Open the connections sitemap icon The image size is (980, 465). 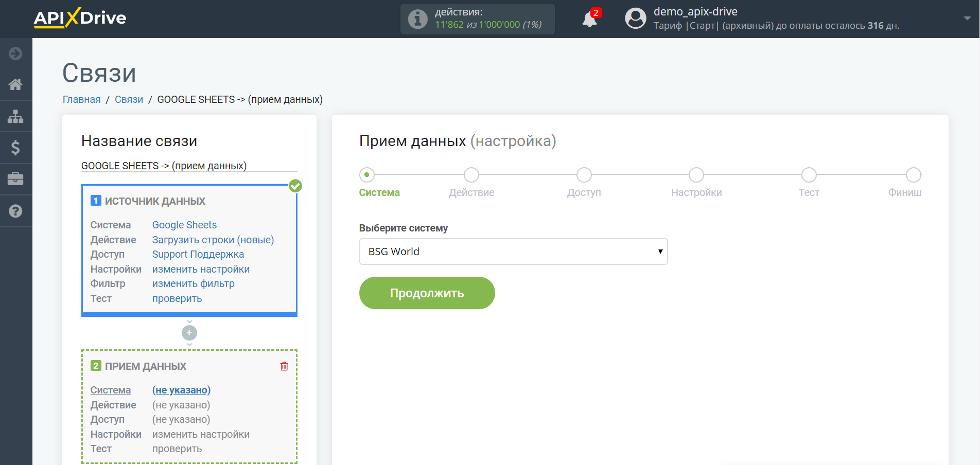click(x=15, y=116)
